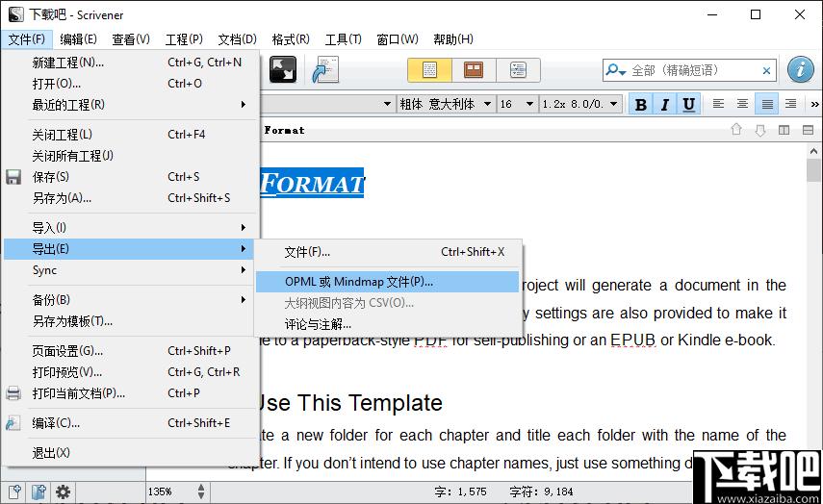Select OPML 或 Mindmap 文件(P)... export option

(387, 282)
